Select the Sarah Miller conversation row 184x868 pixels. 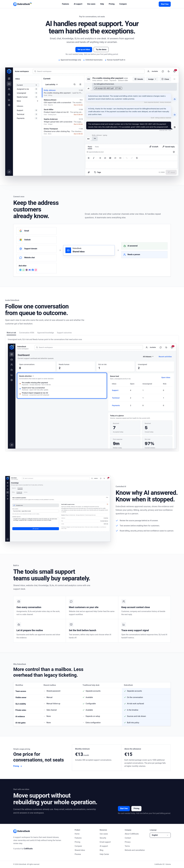coord(63,112)
